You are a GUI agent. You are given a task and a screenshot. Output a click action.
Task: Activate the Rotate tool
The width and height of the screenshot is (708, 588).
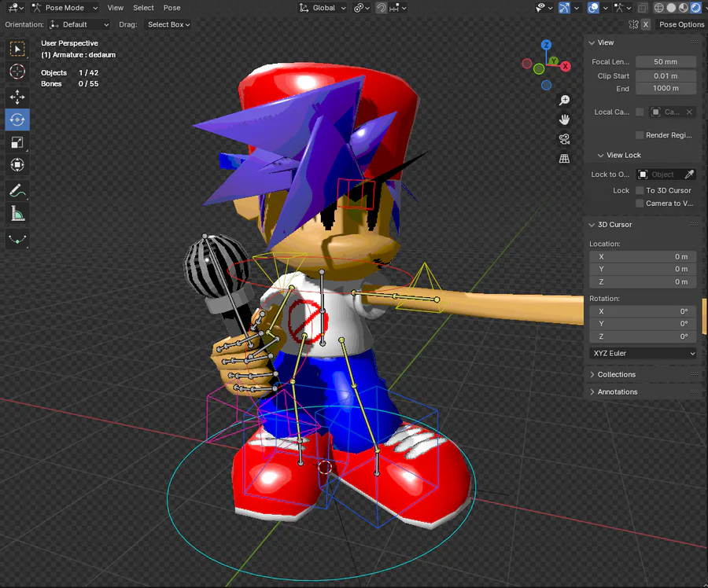[17, 119]
